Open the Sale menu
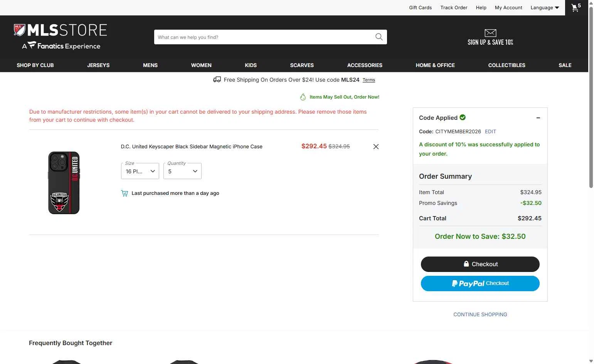This screenshot has height=364, width=594. pos(565,65)
